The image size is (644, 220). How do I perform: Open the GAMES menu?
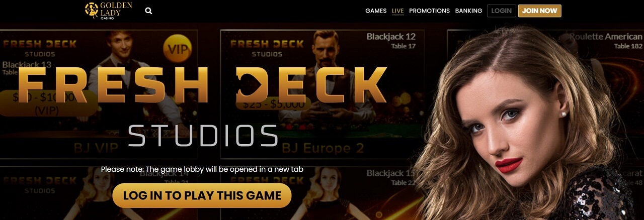376,11
